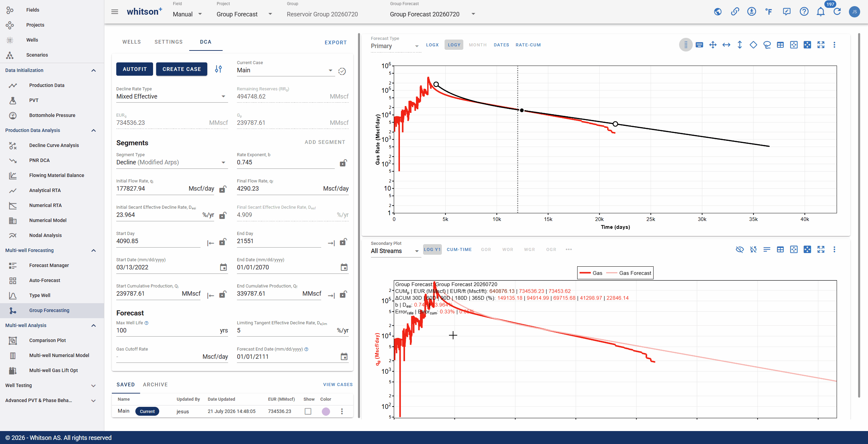Select the four-way move tool on the primary plot
This screenshot has width=868, height=444.
[713, 45]
